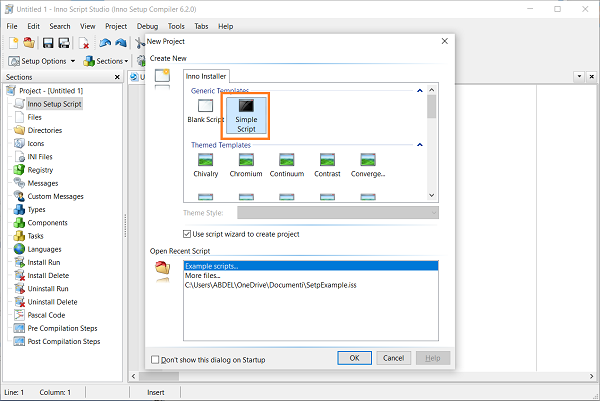This screenshot has height=401, width=600.
Task: Click the Undo arrow toolbar icon
Action: pos(105,43)
